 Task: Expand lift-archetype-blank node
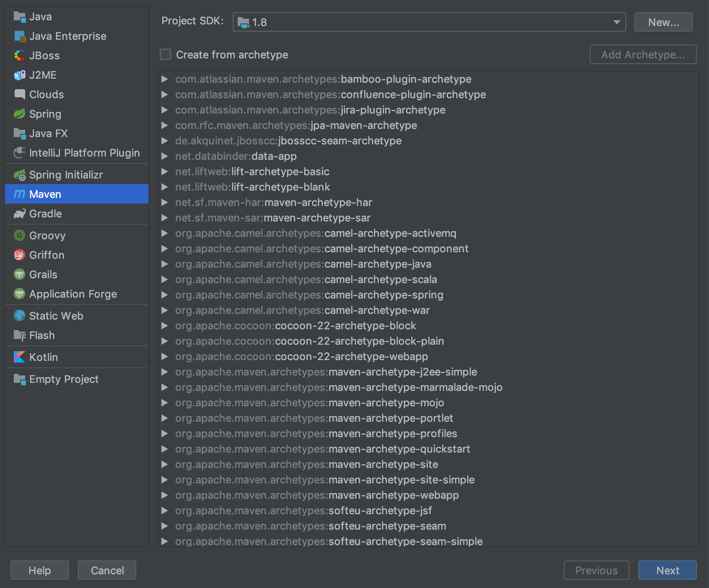tap(165, 187)
